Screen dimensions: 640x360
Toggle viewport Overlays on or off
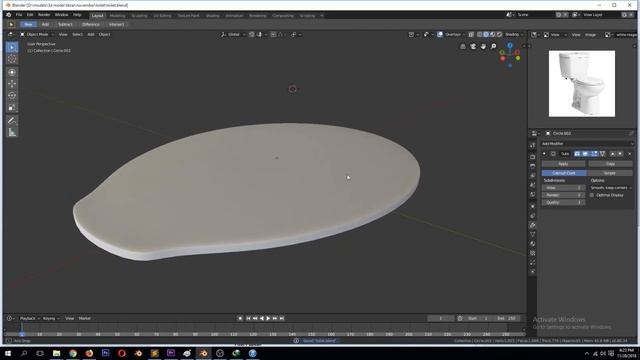(440, 35)
